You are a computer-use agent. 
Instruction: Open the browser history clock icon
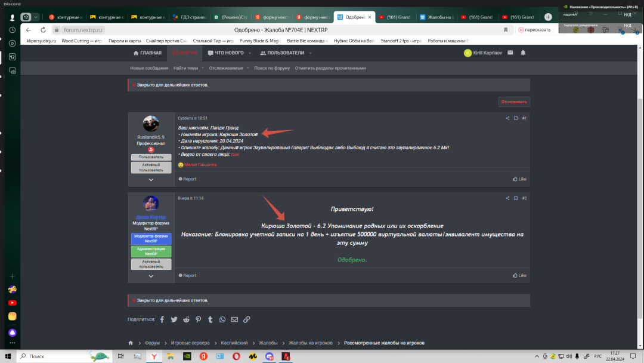[13, 30]
